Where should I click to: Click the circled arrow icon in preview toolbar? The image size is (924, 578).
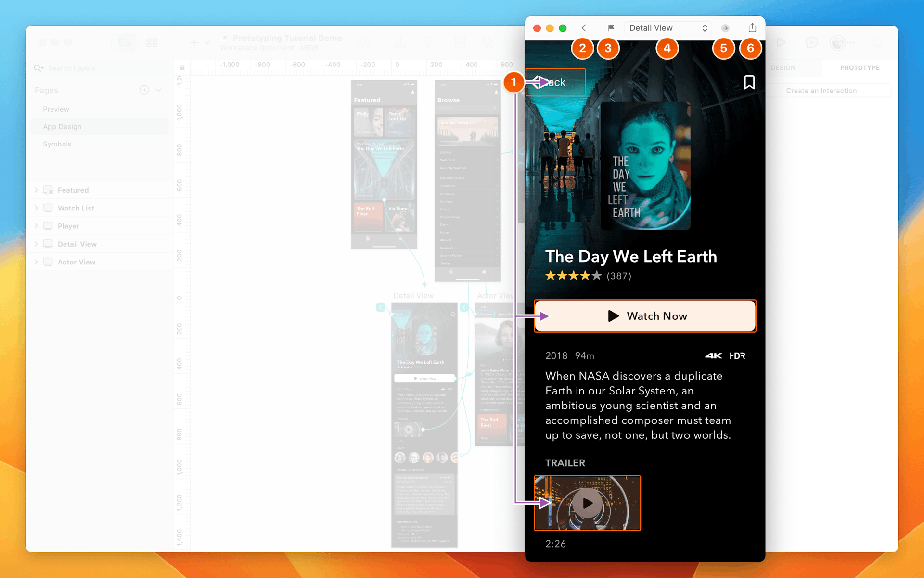click(x=725, y=28)
